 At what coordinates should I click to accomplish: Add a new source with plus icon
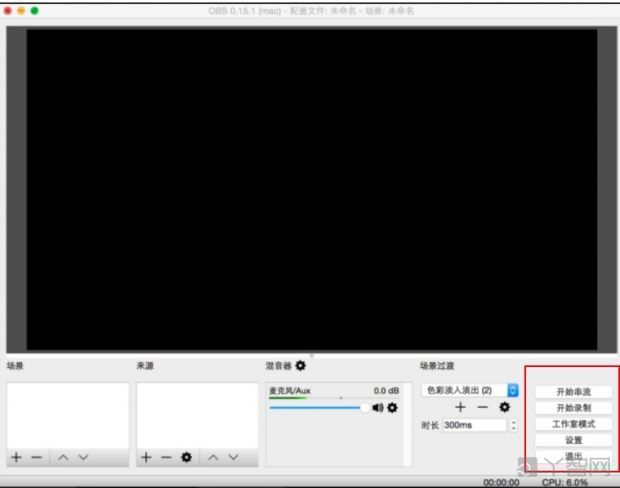pos(146,458)
